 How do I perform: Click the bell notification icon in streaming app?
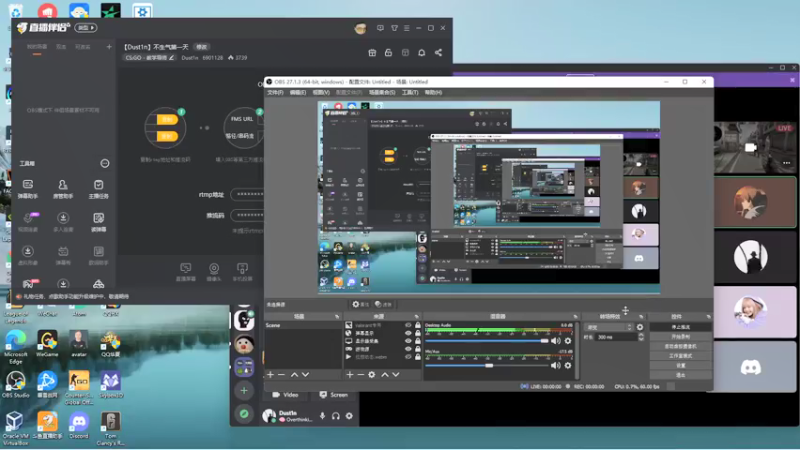pyautogui.click(x=421, y=53)
